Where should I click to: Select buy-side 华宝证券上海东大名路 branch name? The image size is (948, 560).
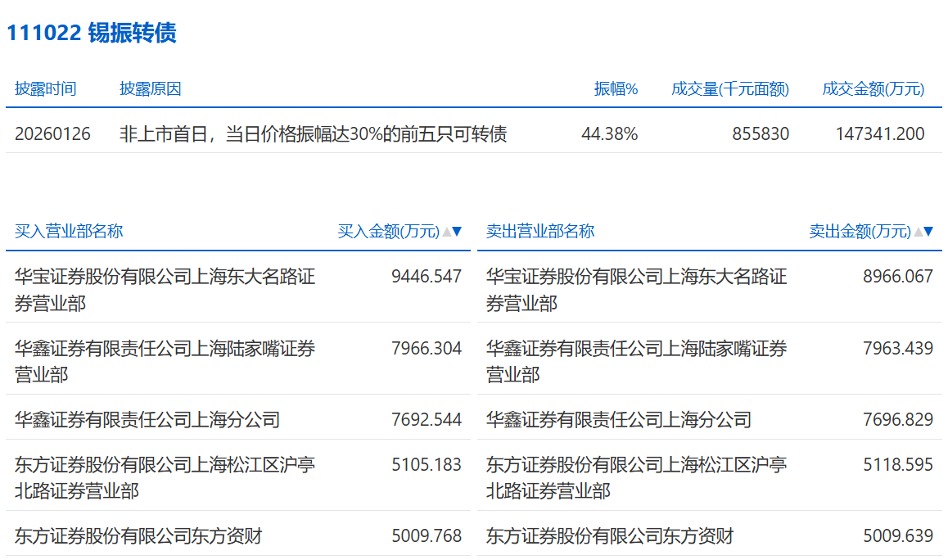click(165, 290)
